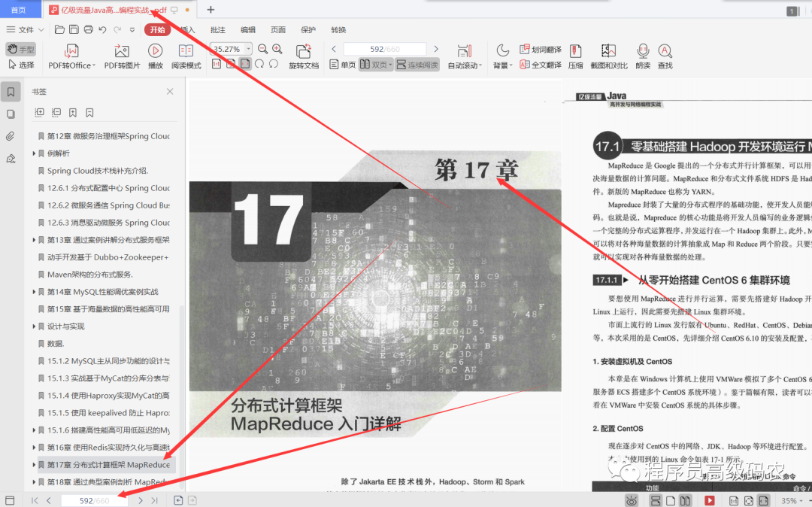Click the expand all bookmarks icon

39,112
